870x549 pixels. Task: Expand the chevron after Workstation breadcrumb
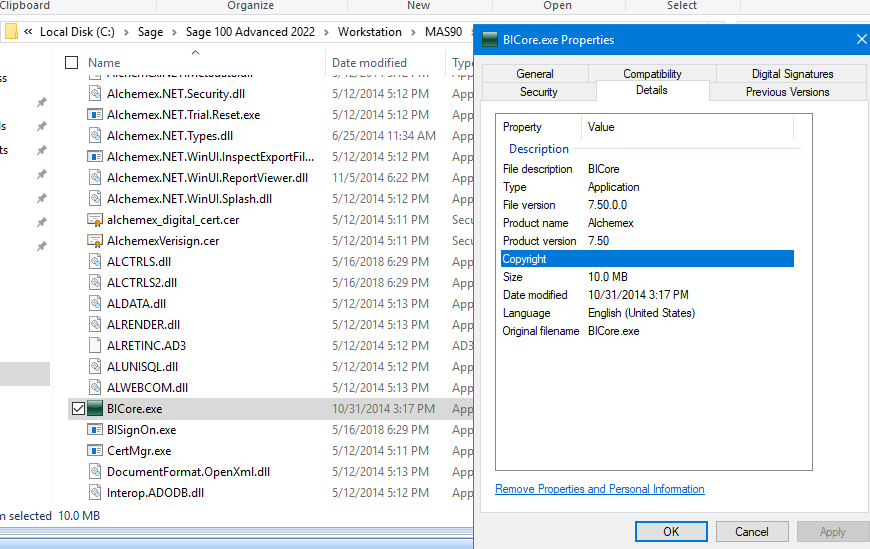413,32
